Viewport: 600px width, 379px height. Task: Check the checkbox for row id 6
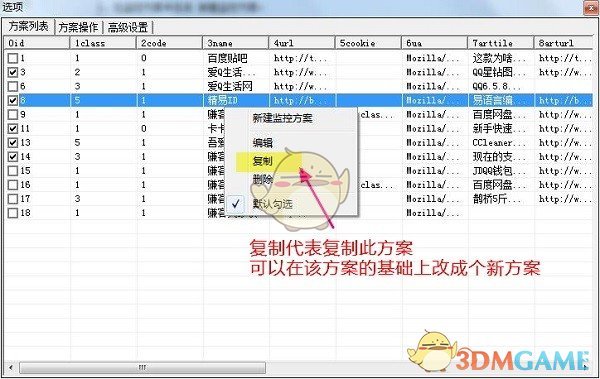[13, 86]
